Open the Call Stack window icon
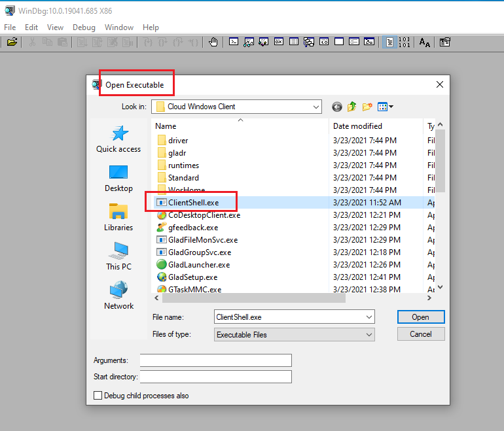The width and height of the screenshot is (504, 431). click(309, 42)
